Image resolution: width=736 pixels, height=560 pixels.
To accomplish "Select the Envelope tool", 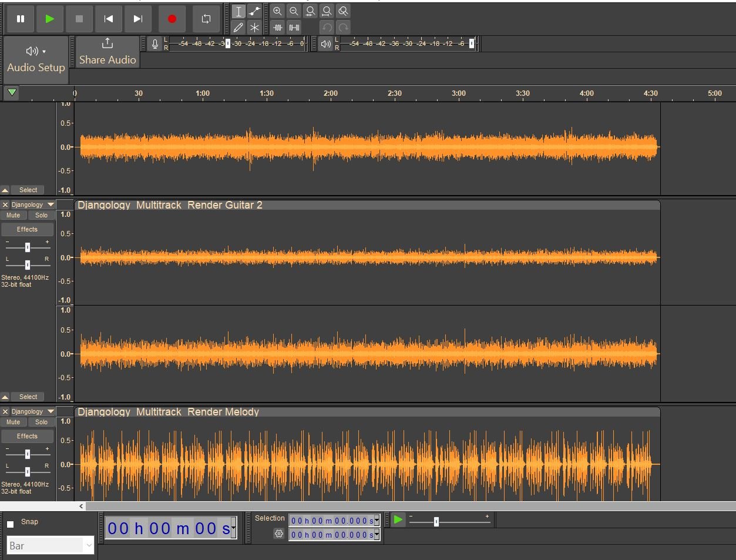I will pyautogui.click(x=254, y=11).
